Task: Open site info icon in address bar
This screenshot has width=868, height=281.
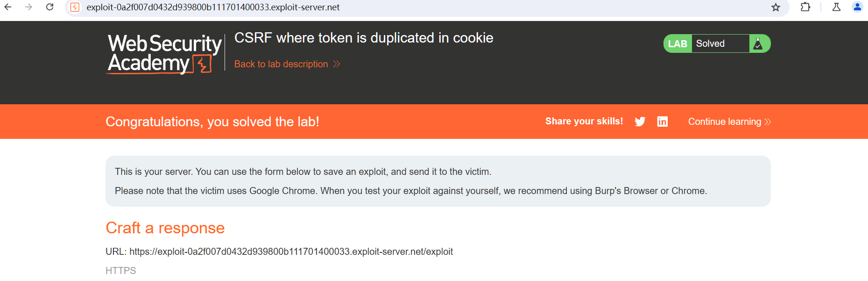Action: [75, 7]
